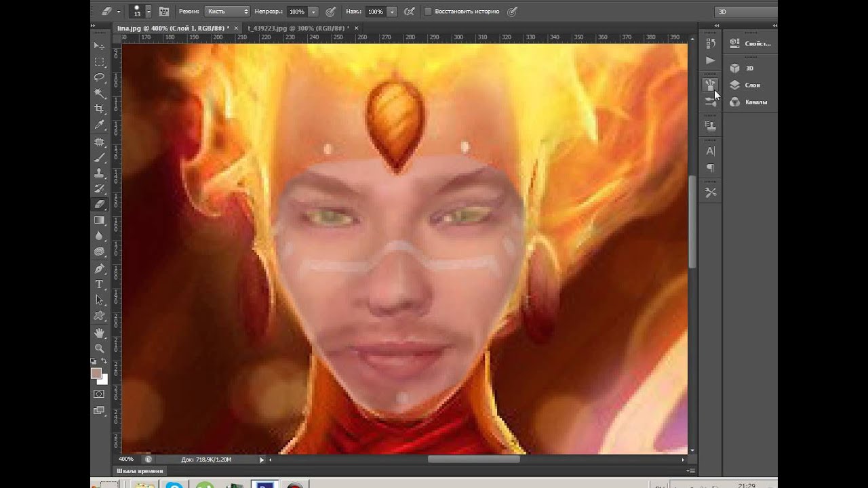Close the t_439223.jpg document tab
This screenshot has height=488, width=868.
click(x=357, y=28)
